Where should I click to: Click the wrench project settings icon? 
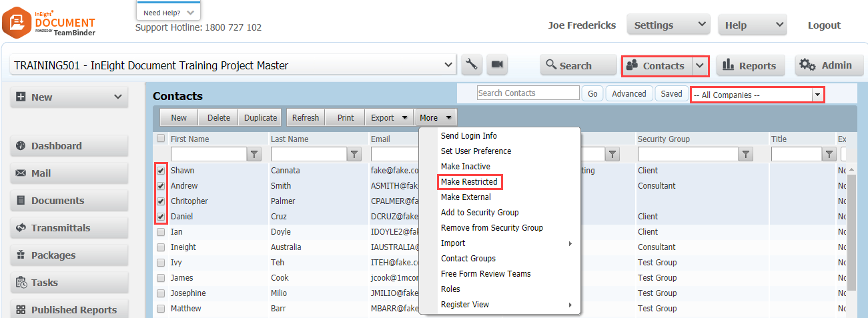472,65
